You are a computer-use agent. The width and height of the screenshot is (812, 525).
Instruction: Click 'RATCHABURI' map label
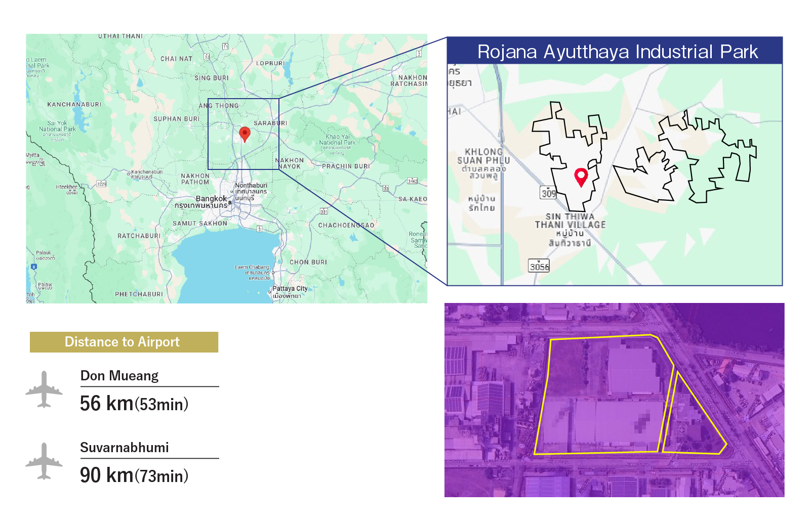tap(139, 236)
